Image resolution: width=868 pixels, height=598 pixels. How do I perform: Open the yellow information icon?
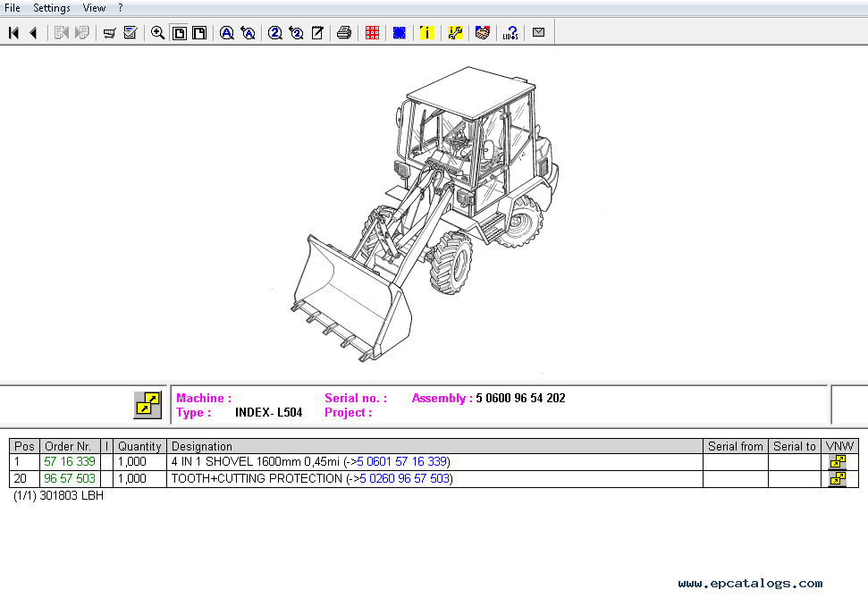(x=426, y=33)
